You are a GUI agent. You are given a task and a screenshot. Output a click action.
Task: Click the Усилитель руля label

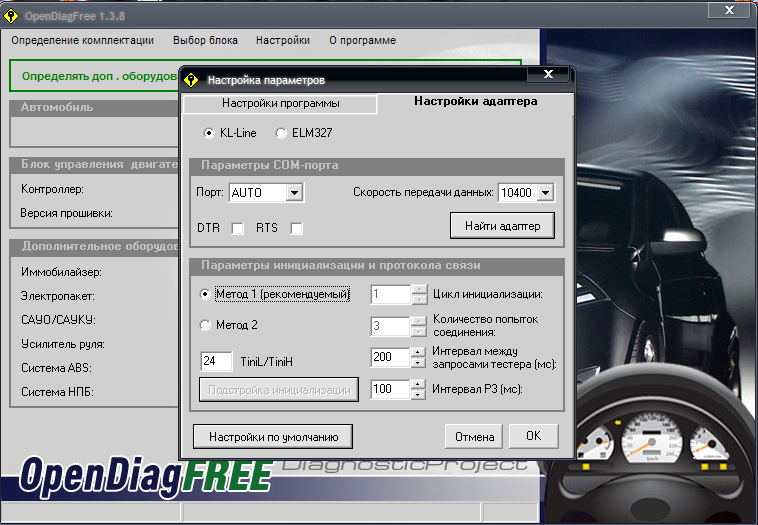tap(63, 344)
